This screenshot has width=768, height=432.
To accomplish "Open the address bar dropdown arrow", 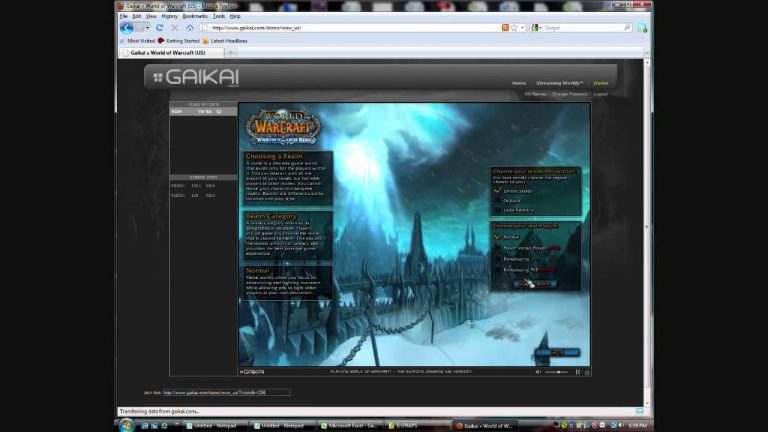I will point(523,28).
